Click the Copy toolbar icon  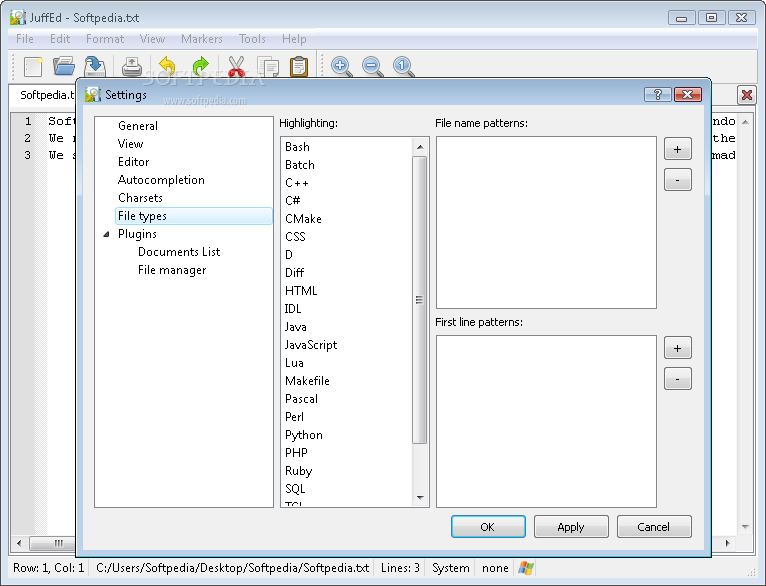(268, 67)
